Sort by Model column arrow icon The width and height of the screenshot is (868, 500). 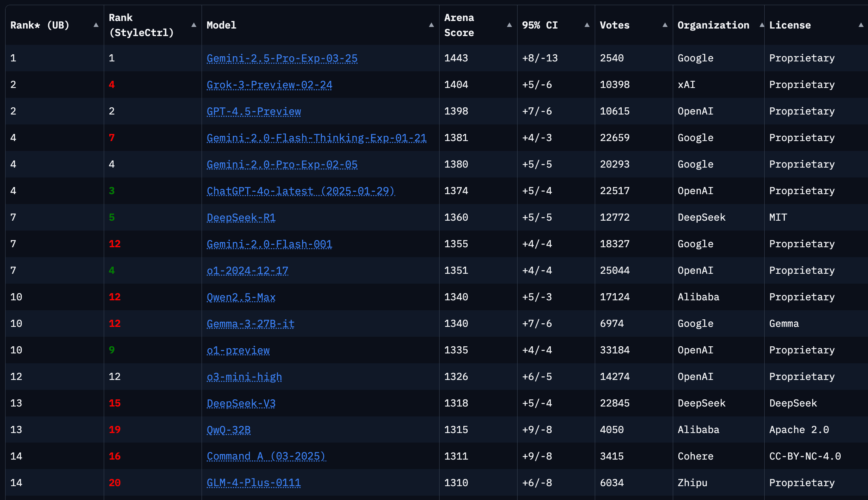coord(431,25)
